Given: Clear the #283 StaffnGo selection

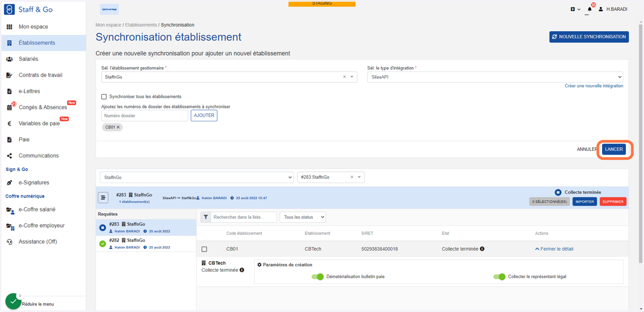Looking at the screenshot, I should point(352,177).
